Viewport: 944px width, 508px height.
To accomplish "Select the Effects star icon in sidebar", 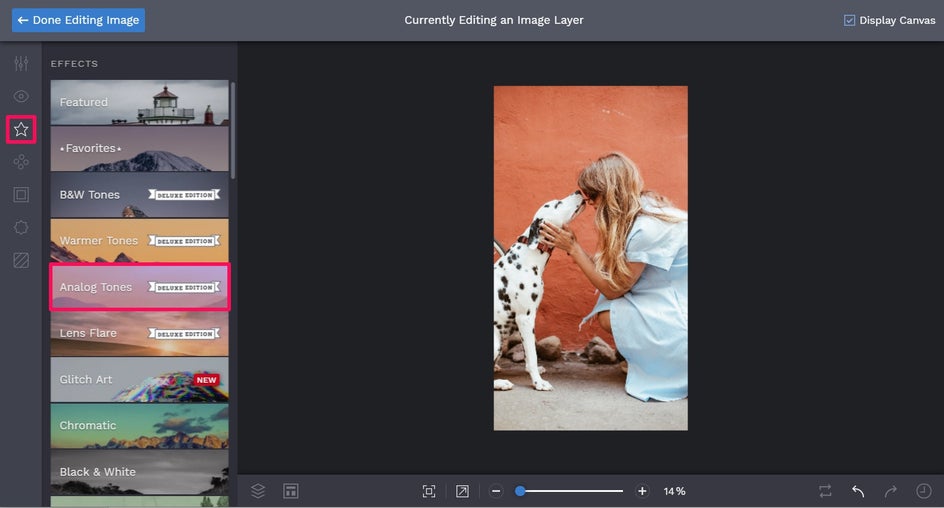I will click(21, 129).
